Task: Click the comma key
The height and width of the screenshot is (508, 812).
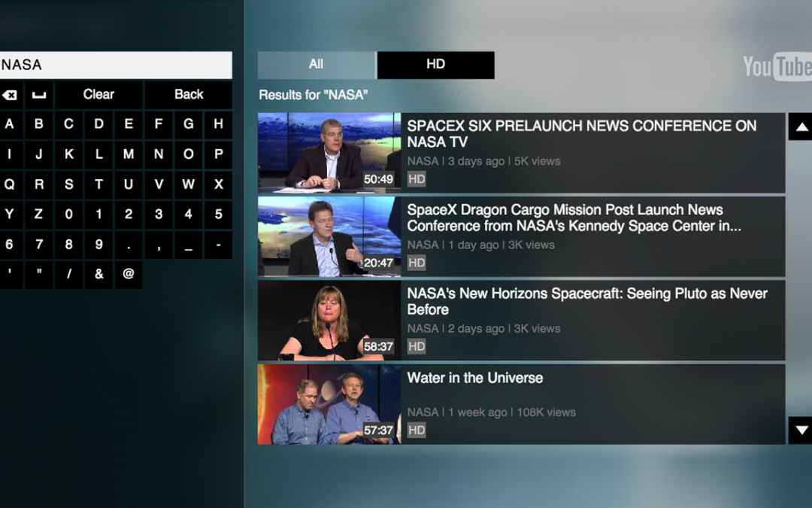Action: point(159,245)
